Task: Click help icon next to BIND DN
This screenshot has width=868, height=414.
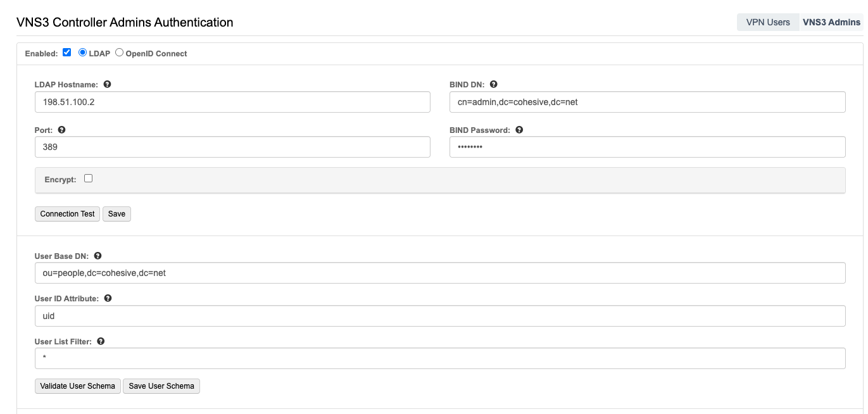Action: 494,84
